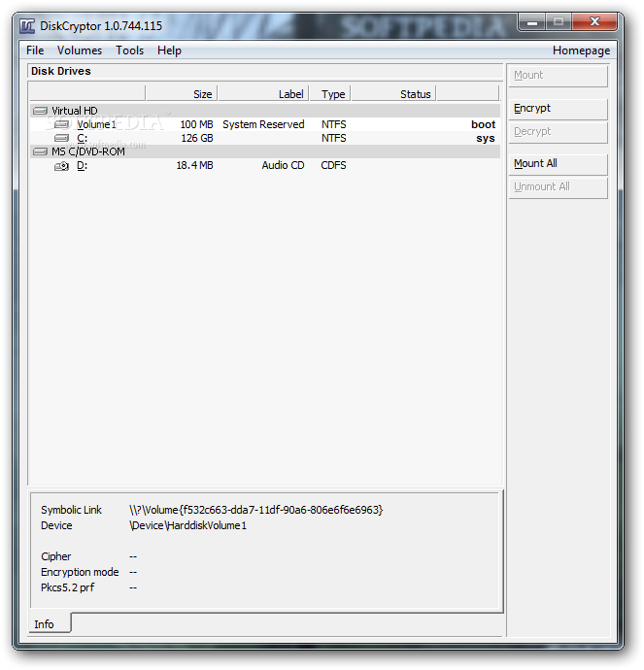Click the Decrypt button
Viewport: 644px width, 670px height.
(559, 132)
